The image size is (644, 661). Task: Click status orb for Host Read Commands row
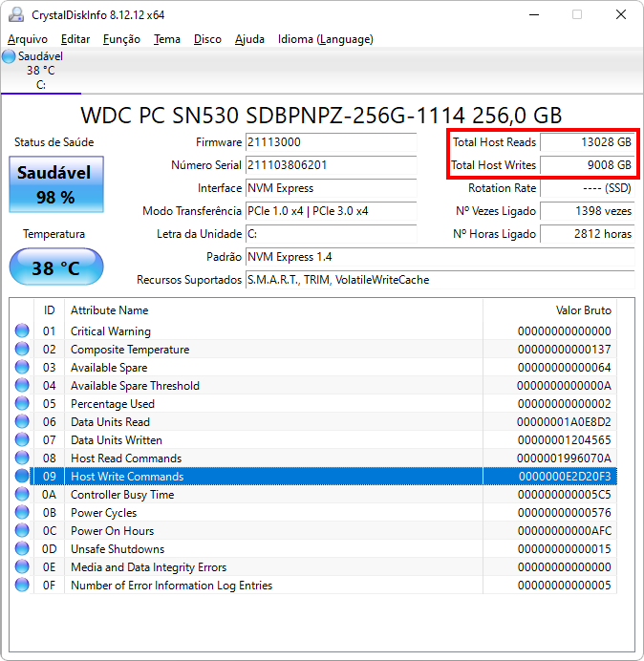[x=22, y=458]
